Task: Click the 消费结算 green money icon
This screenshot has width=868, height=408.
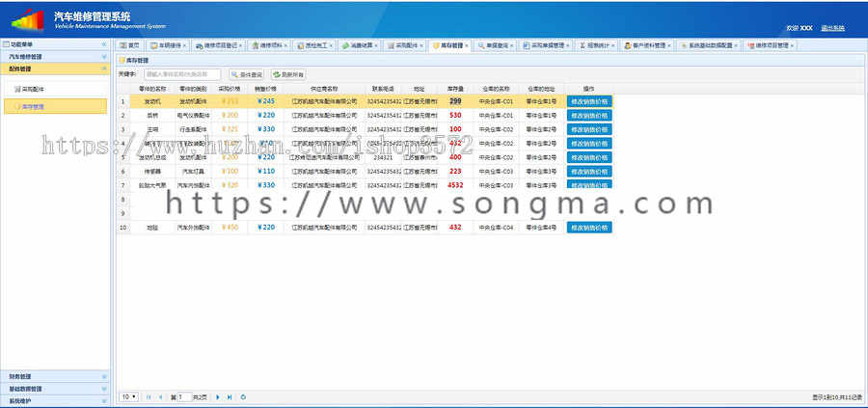Action: click(x=345, y=45)
